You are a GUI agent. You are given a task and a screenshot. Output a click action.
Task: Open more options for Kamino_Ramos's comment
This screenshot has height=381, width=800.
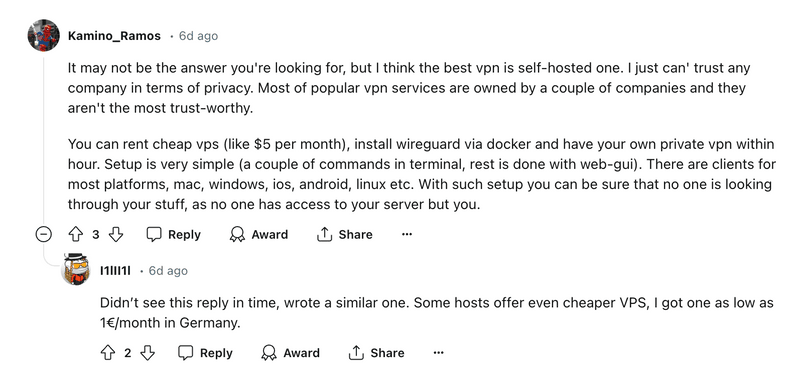[x=407, y=235]
